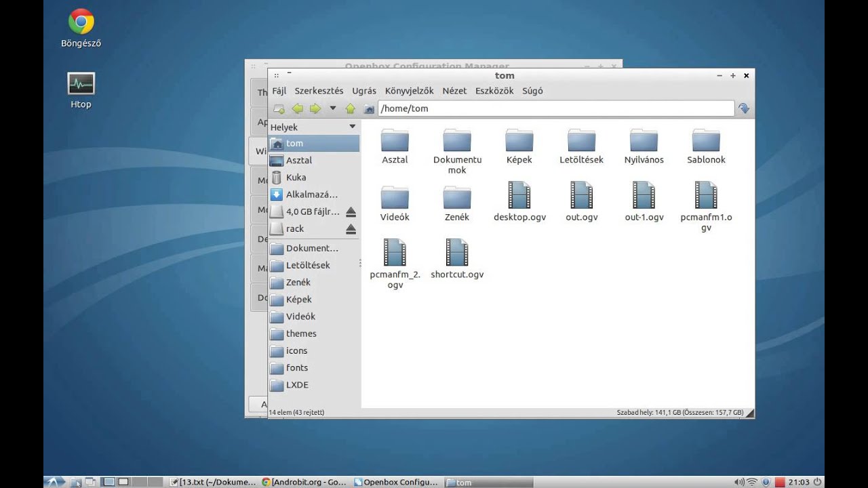
Task: Launch the Böngésző Chrome desktop icon
Action: click(x=81, y=22)
